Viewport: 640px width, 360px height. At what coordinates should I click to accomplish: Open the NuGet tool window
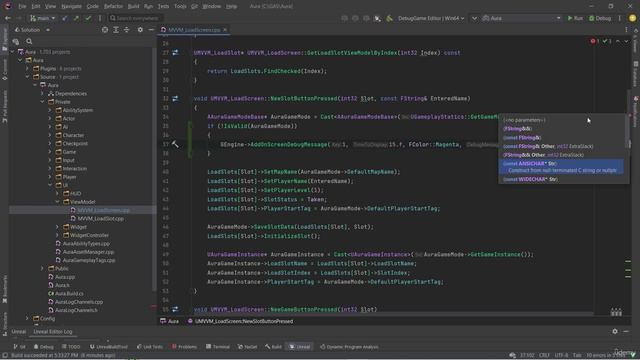click(x=247, y=347)
